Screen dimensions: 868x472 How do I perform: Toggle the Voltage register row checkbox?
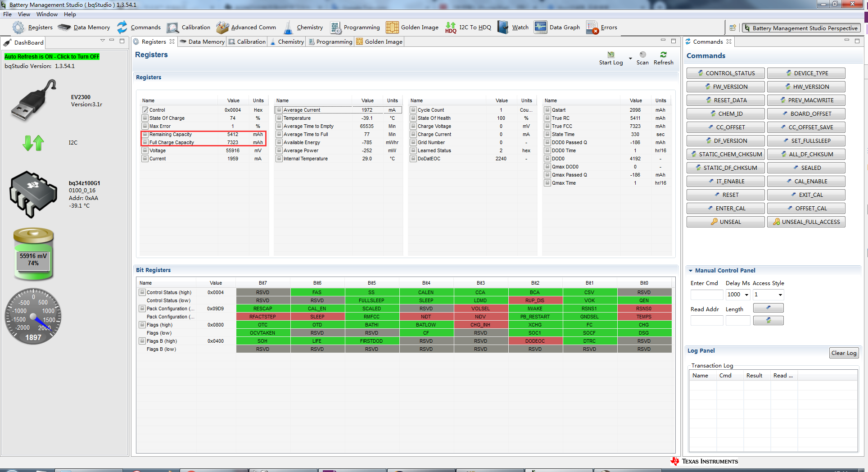[145, 150]
